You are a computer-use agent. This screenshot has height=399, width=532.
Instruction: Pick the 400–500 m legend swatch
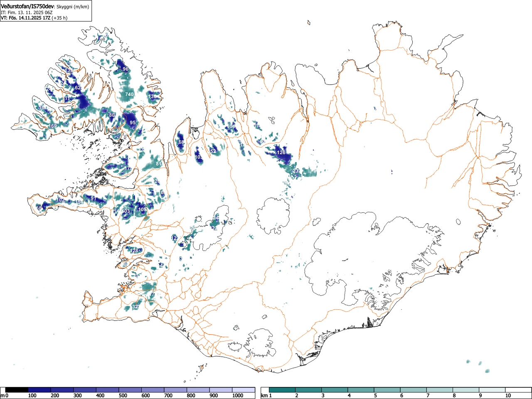point(107,390)
